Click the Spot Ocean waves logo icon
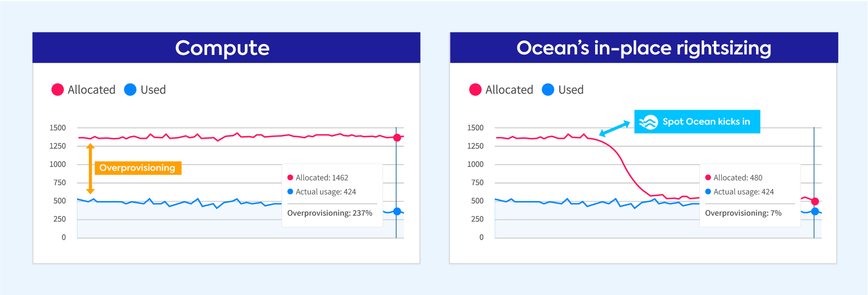 coord(648,122)
